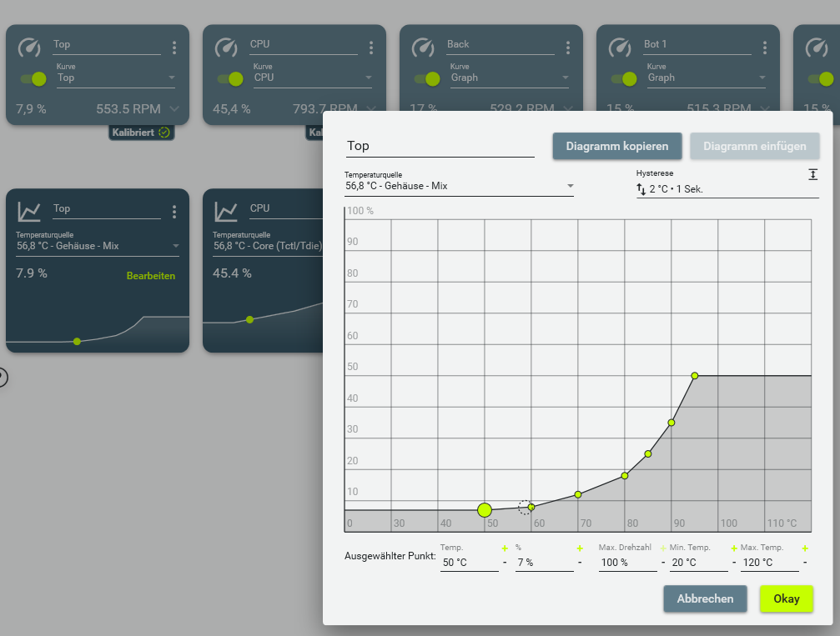Click the Bot 1 fan gauge icon
Viewport: 840px width, 636px height.
[620, 48]
